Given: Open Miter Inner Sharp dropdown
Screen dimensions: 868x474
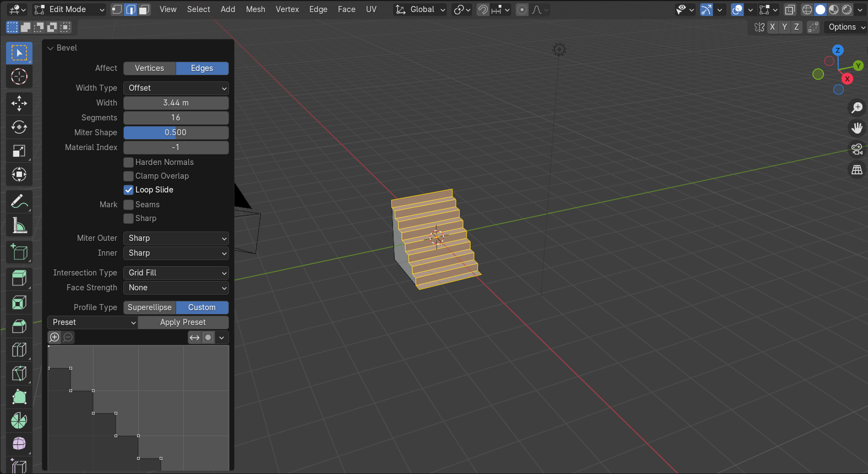Looking at the screenshot, I should [176, 253].
